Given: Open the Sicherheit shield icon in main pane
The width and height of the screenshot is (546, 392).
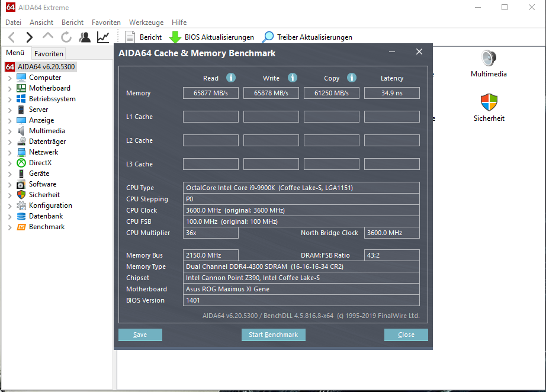Looking at the screenshot, I should click(x=489, y=102).
